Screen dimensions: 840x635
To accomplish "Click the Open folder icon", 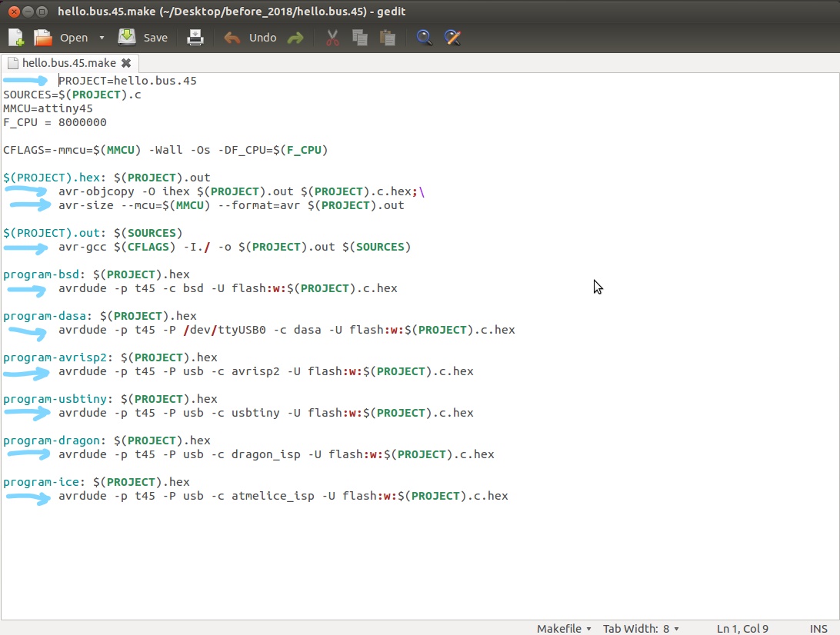I will (42, 38).
